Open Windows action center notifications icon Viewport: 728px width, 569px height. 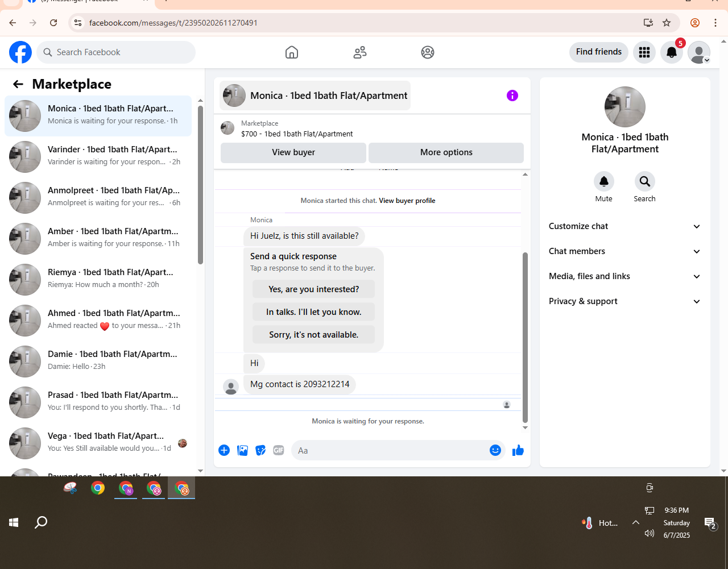coord(709,524)
